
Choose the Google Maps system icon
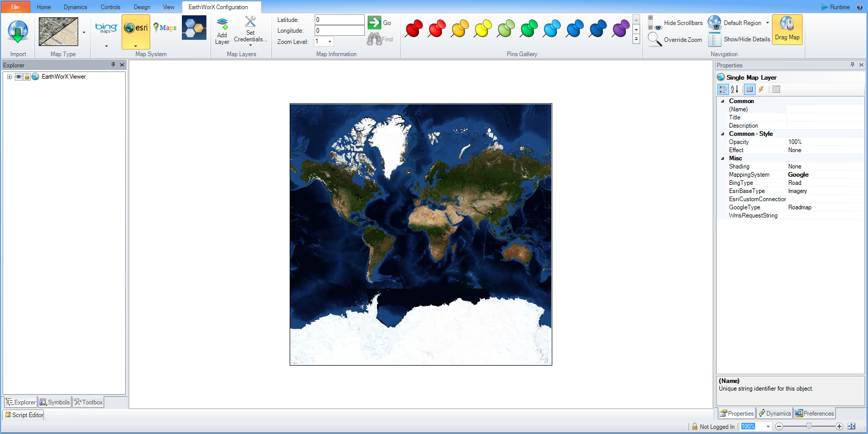tap(165, 28)
